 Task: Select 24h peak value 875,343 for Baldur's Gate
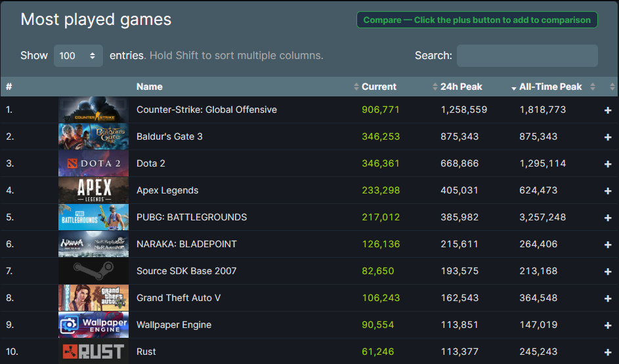tap(459, 136)
